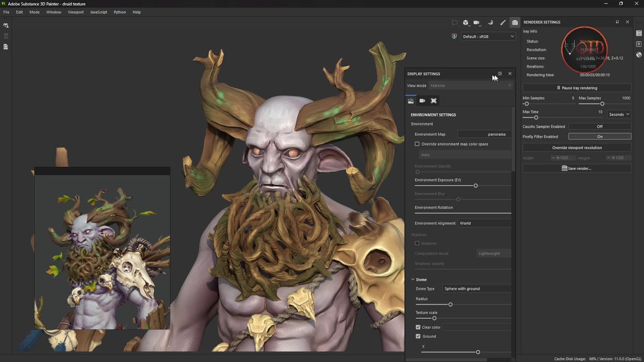Close the Display Settings panel
This screenshot has height=362, width=644.
pos(510,74)
